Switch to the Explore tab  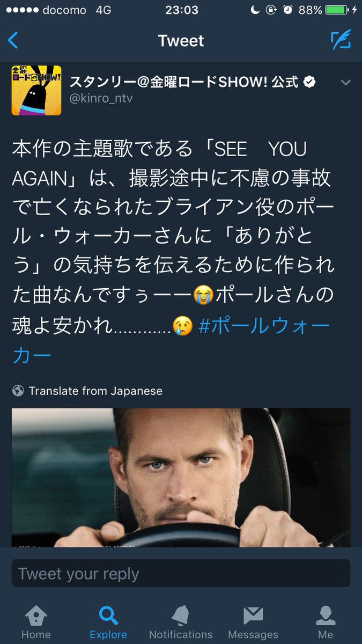point(108,623)
